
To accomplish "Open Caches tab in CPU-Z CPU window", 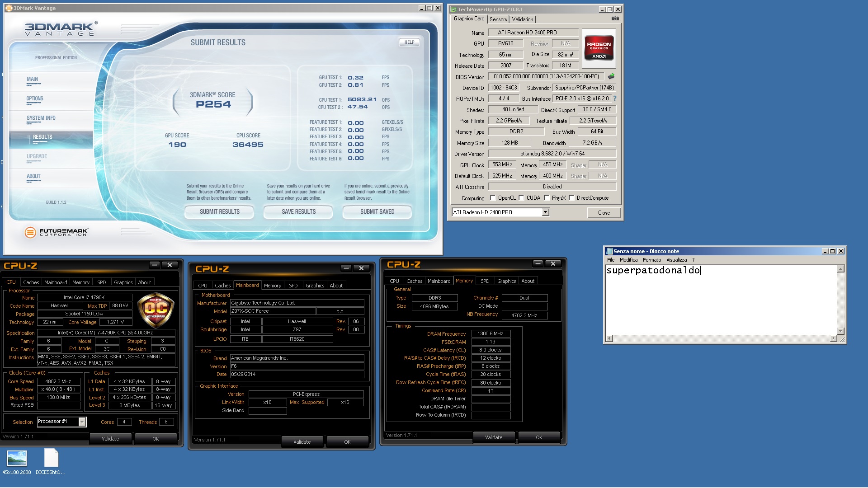I will [31, 282].
